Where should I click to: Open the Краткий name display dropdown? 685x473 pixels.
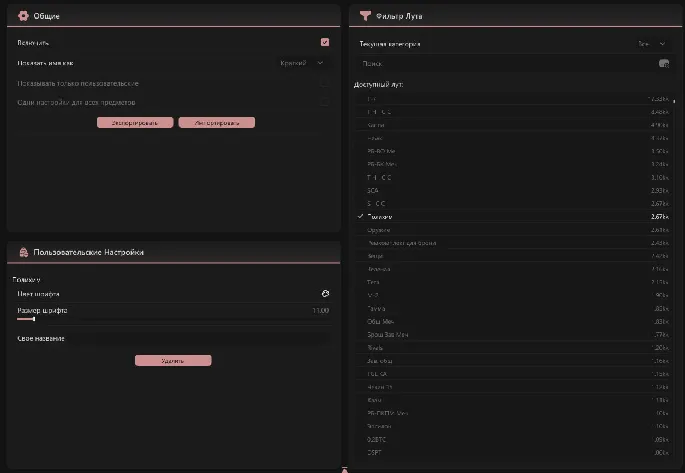301,63
